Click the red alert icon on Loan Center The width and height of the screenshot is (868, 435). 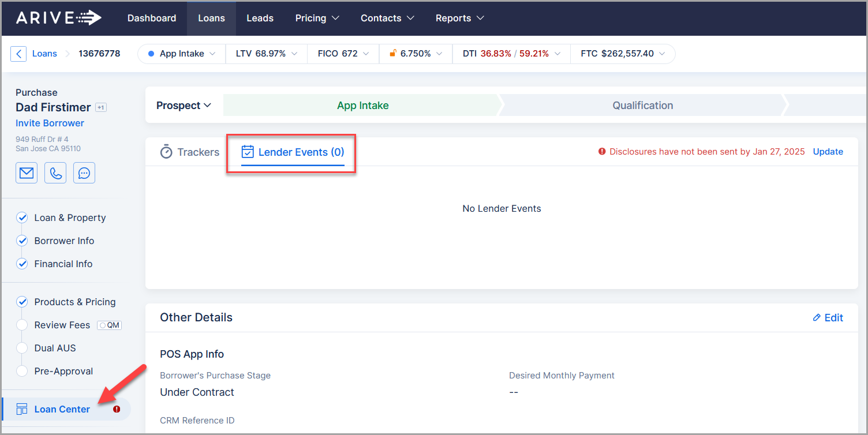coord(117,409)
